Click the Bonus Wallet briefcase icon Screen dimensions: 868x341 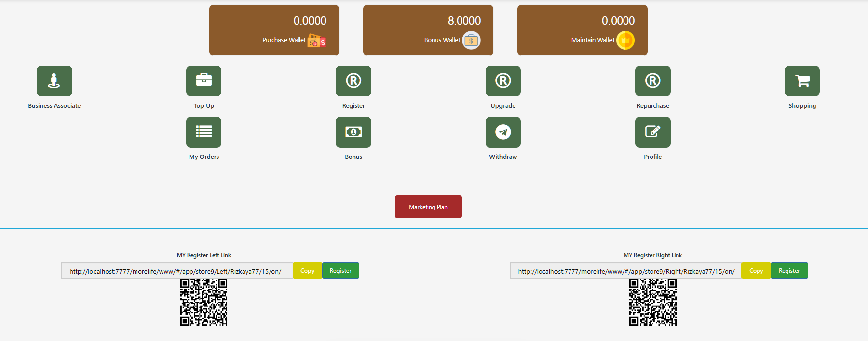coord(471,40)
